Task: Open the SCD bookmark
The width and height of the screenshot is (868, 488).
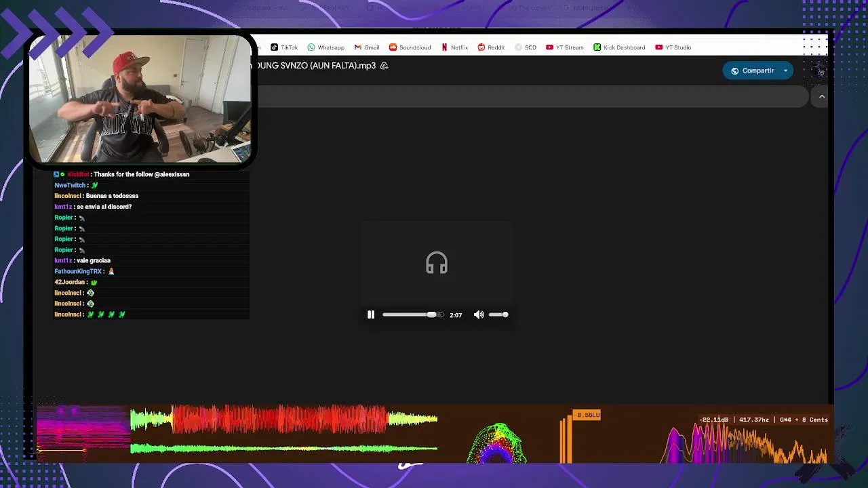Action: pyautogui.click(x=526, y=47)
